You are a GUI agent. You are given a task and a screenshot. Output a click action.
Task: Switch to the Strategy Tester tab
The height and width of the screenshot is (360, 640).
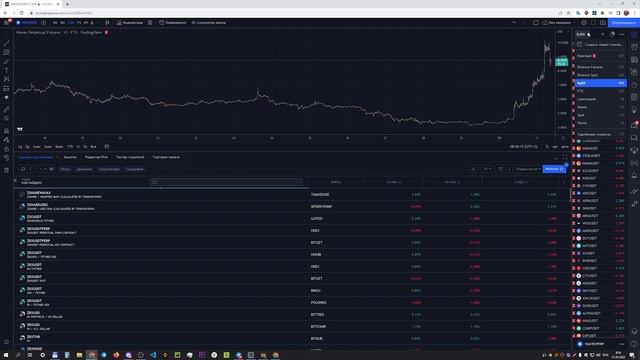pos(130,157)
